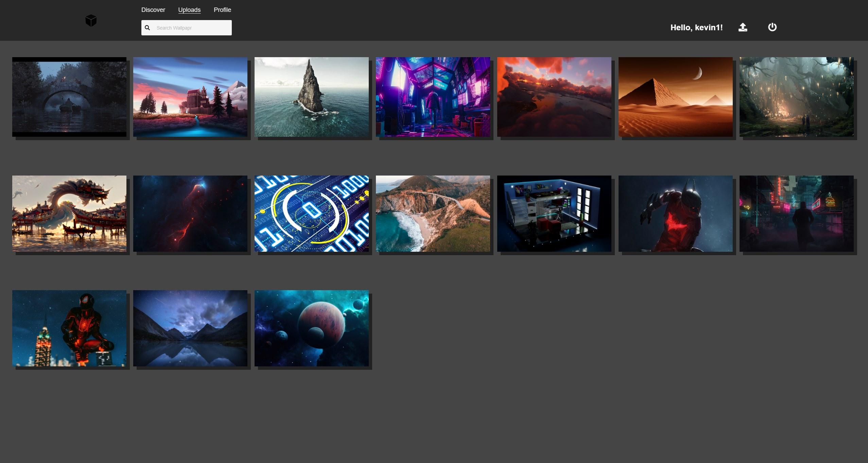Image resolution: width=868 pixels, height=463 pixels.
Task: Click the Hello, kevin1! greeting text
Action: click(x=696, y=28)
